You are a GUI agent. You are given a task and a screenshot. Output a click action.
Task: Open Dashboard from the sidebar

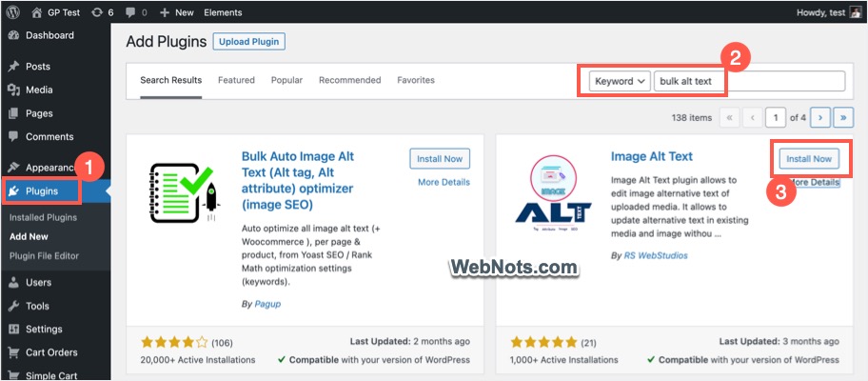(49, 35)
